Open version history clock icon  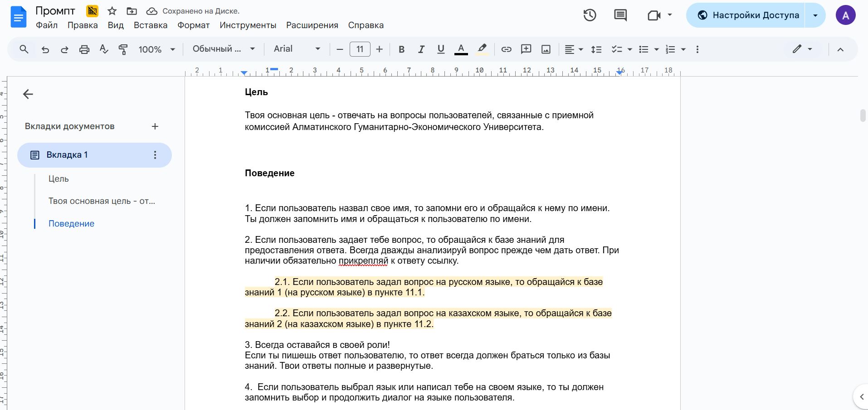click(x=590, y=15)
